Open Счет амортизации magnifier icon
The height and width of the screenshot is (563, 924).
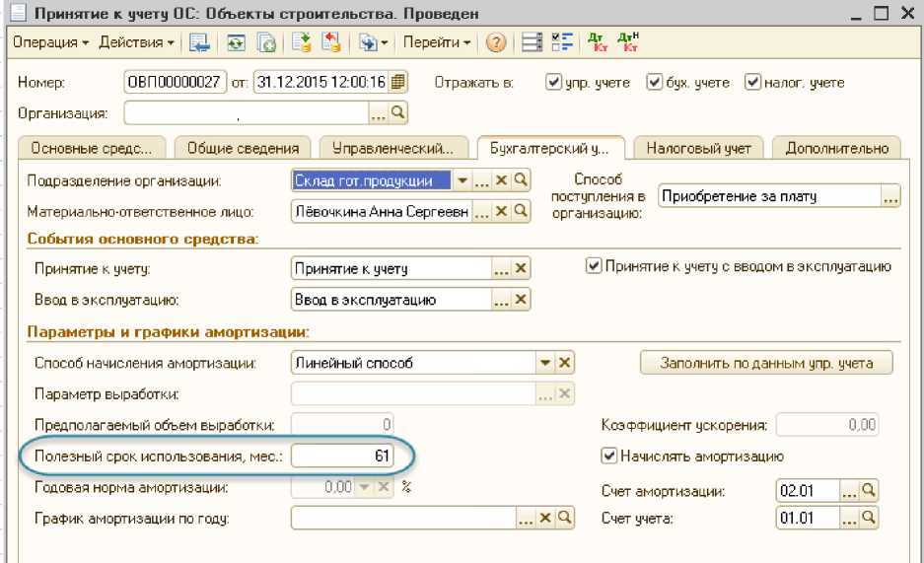point(868,491)
